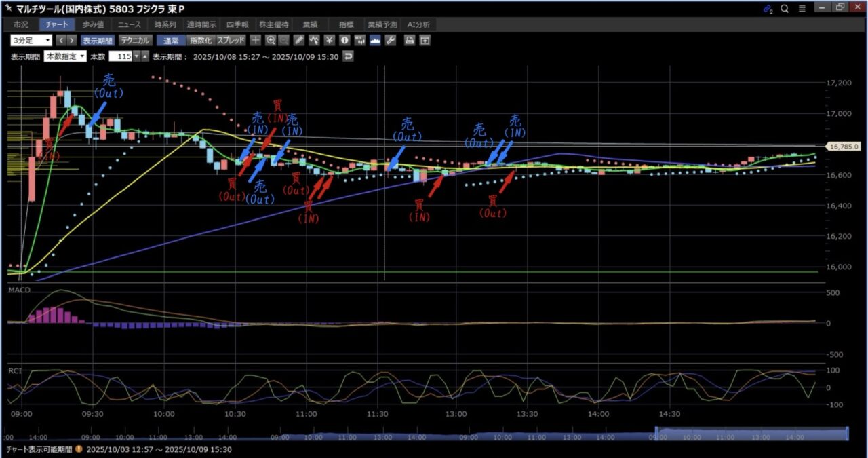868x458 pixels.
Task: Open the 四季報 tab
Action: [237, 24]
